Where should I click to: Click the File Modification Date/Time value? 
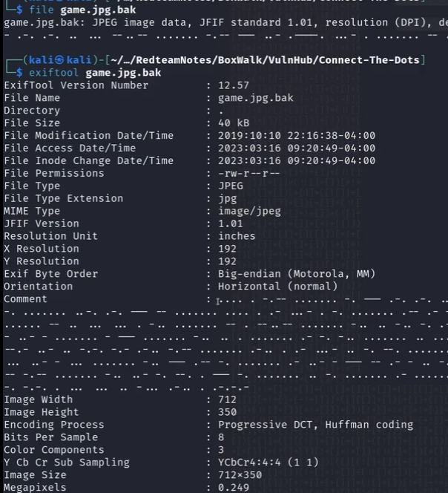click(296, 136)
